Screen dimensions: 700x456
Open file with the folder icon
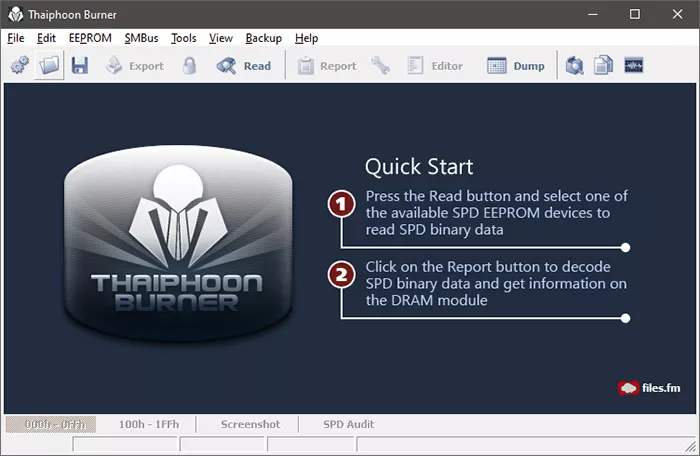click(x=49, y=66)
